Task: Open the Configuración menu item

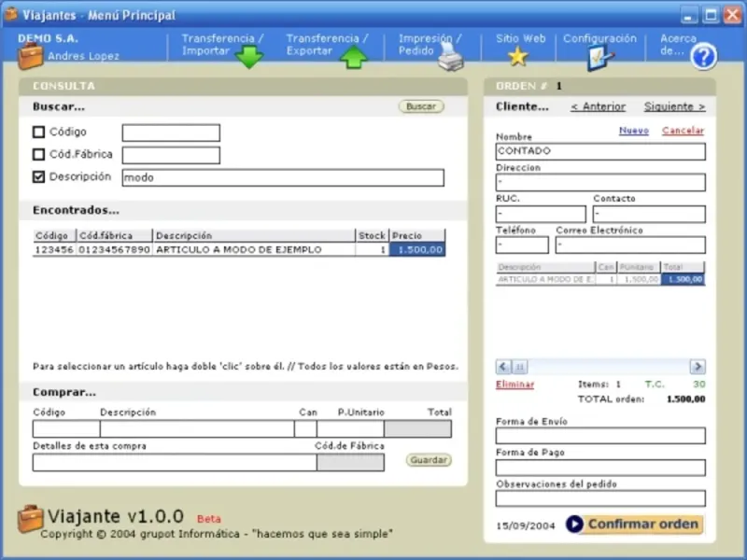Action: point(599,38)
